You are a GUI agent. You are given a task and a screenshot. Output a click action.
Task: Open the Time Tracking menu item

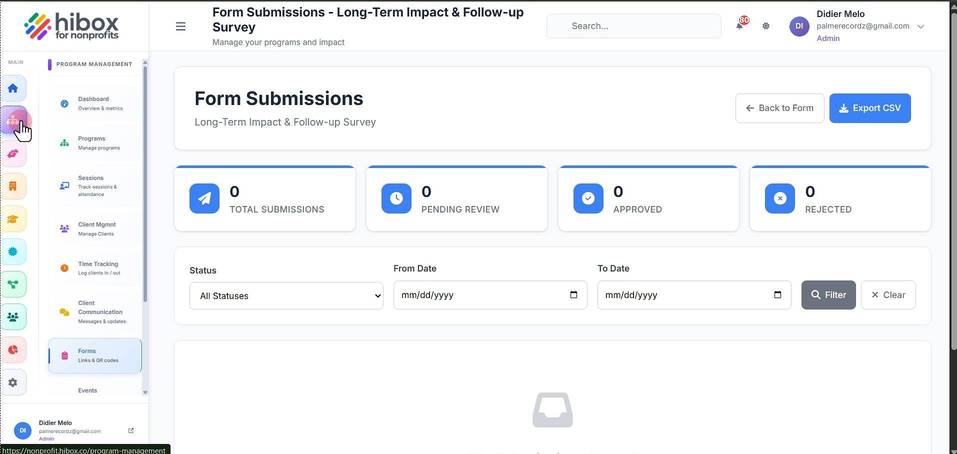tap(95, 268)
